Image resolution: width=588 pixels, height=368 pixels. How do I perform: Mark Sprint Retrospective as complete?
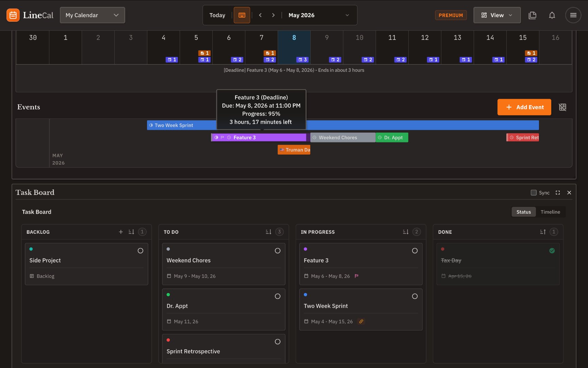pyautogui.click(x=278, y=342)
